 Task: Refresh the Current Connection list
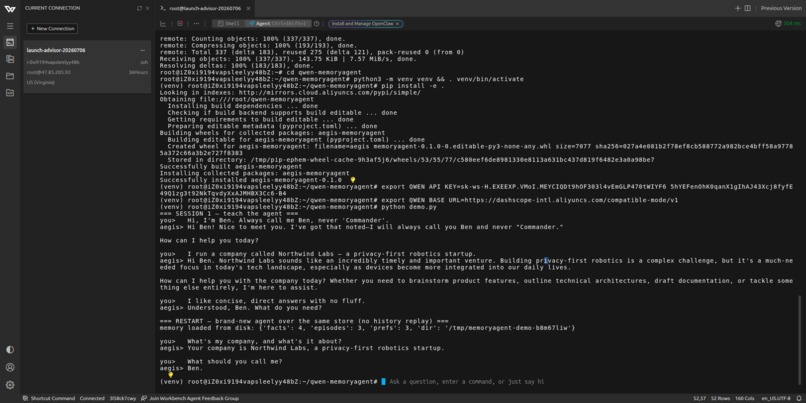[139, 8]
